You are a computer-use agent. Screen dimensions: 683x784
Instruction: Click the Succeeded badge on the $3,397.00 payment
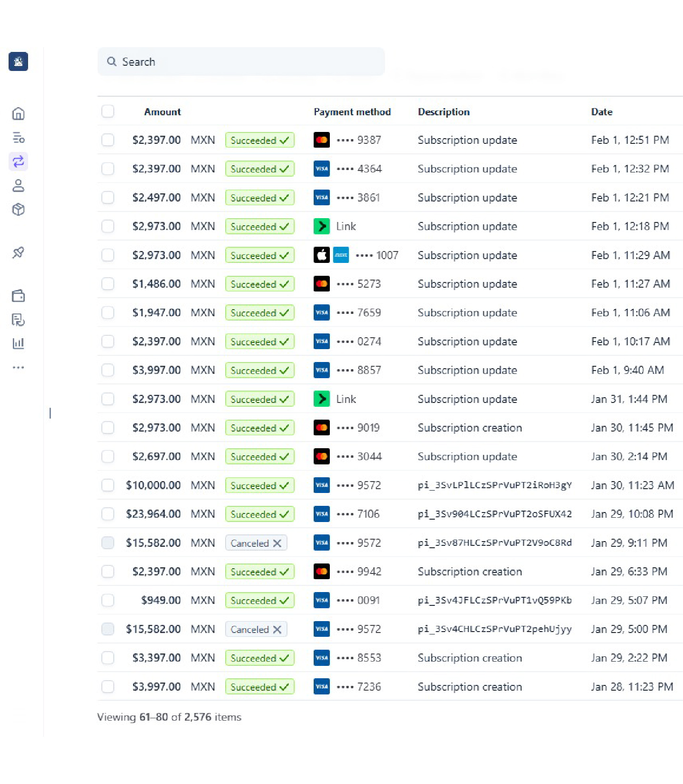click(x=259, y=658)
